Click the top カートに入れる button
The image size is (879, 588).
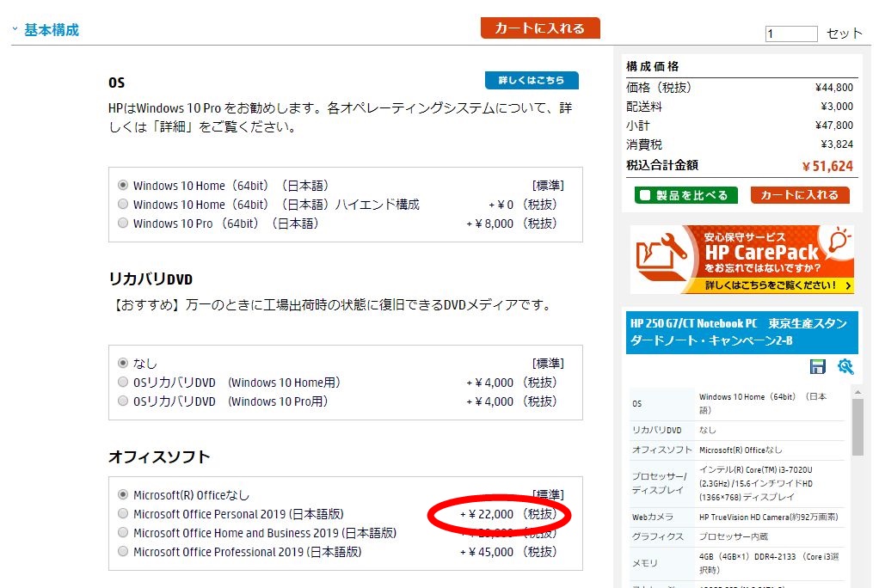(540, 28)
